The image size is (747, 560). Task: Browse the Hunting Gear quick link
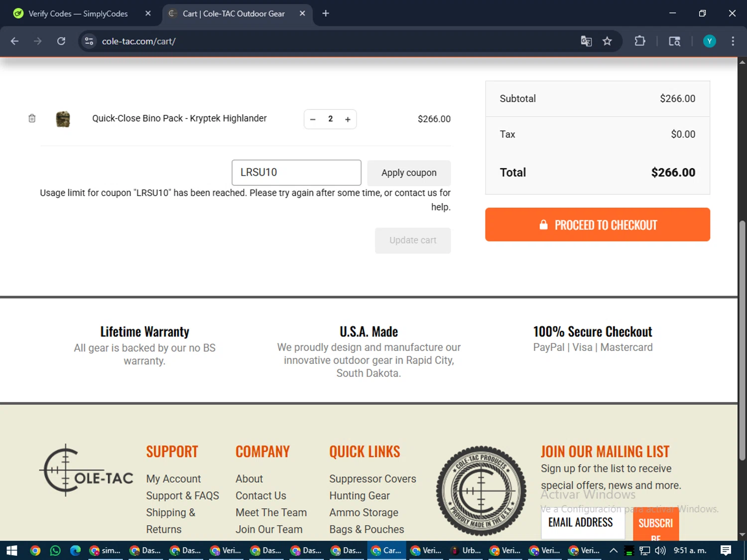click(360, 496)
